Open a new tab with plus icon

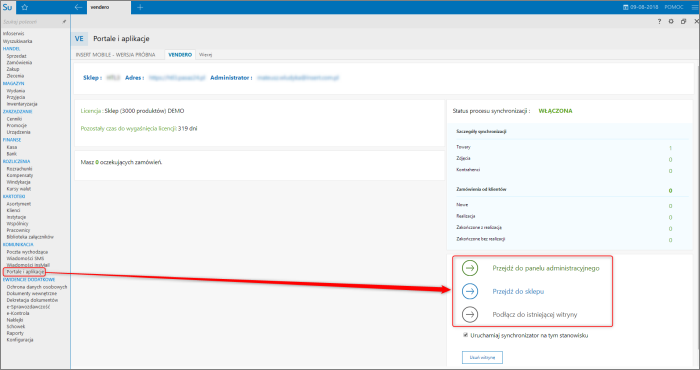pyautogui.click(x=140, y=7)
